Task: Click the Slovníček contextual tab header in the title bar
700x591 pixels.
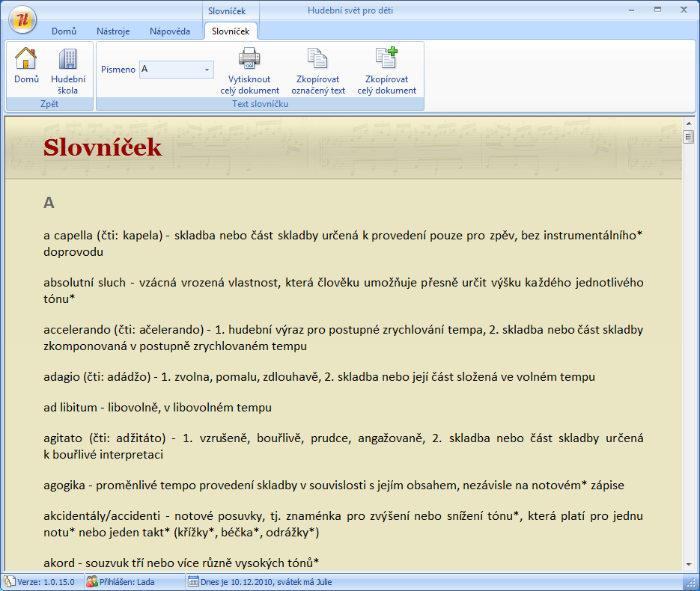Action: click(227, 10)
